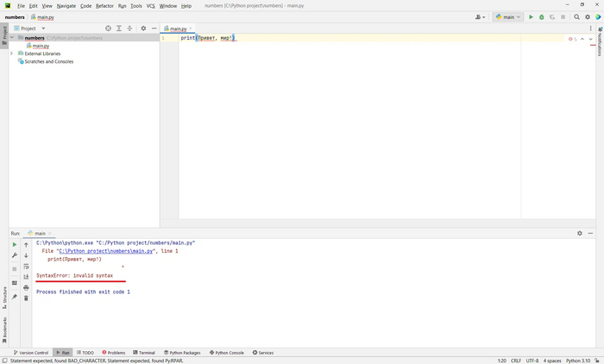Start debugging with the Debug bug icon
The width and height of the screenshot is (604, 364).
point(542,16)
